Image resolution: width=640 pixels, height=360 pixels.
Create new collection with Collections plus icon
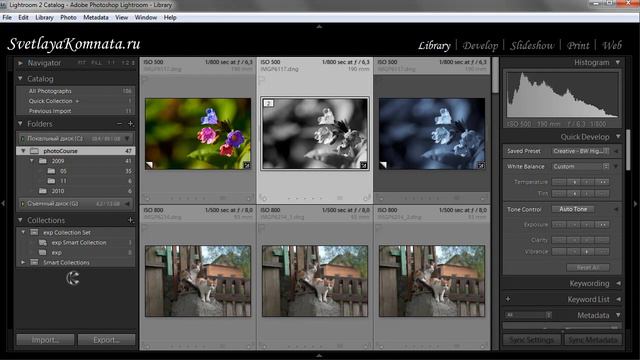(x=131, y=220)
